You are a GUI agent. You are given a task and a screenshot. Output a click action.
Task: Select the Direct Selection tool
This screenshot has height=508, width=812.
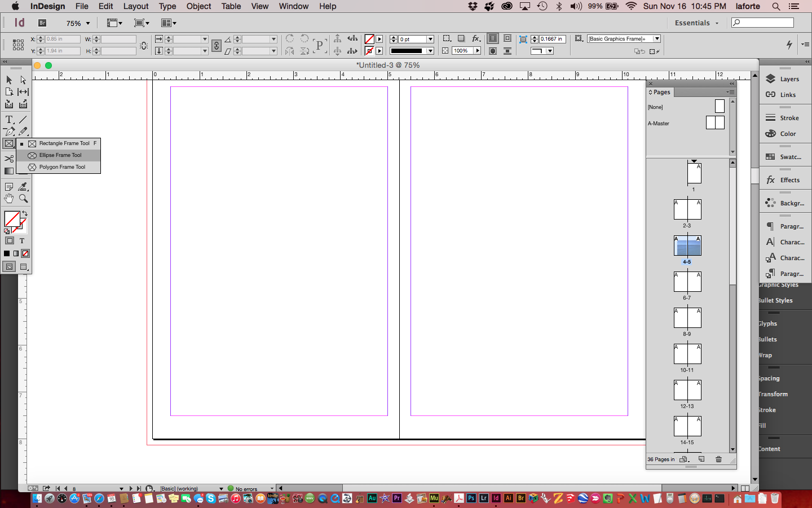(x=23, y=80)
